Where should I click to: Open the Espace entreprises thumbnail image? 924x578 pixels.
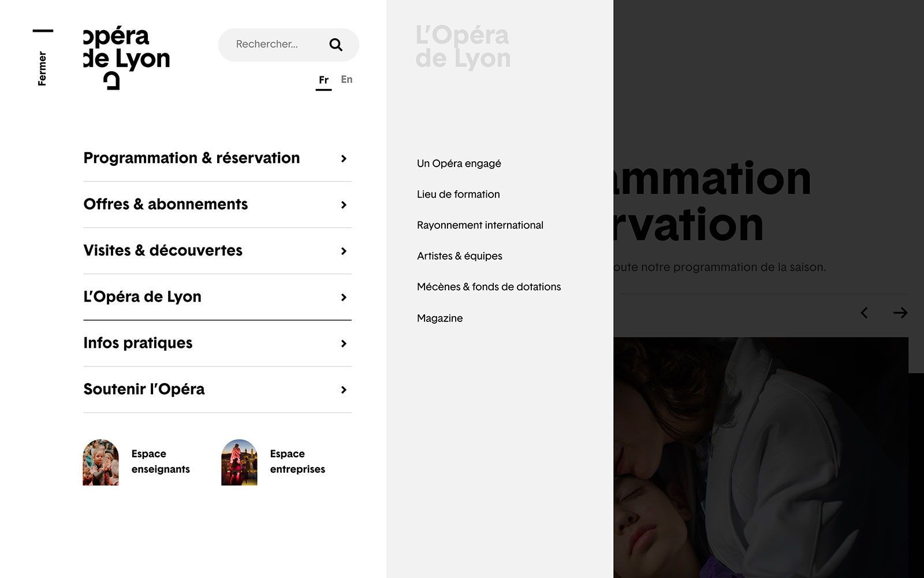[x=239, y=461]
